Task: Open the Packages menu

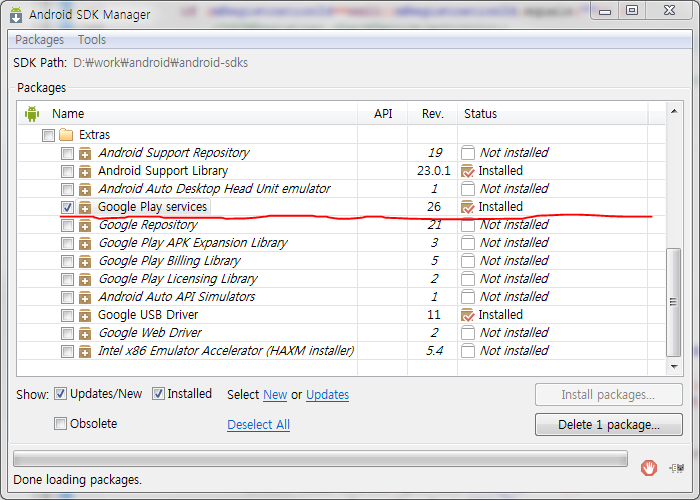Action: pos(39,40)
